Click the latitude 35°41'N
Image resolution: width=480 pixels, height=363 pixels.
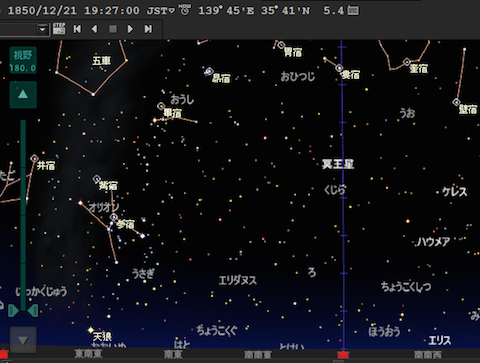[285, 10]
